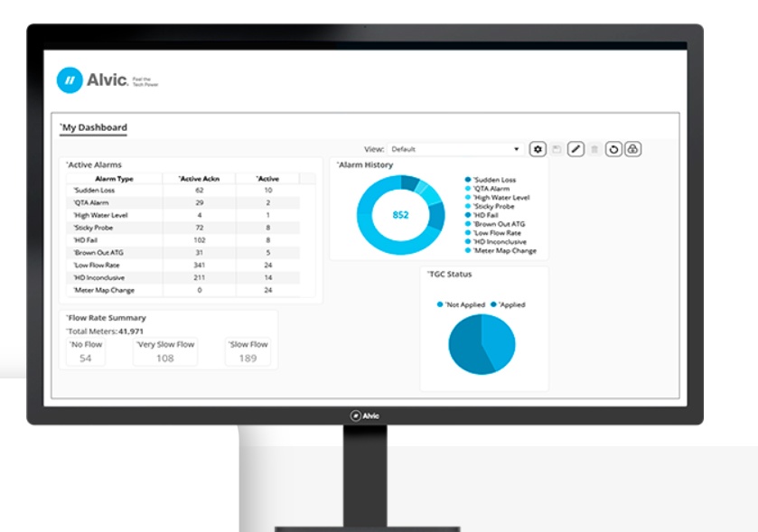Viewport: 758px width, 532px height.
Task: Click the Alarm Type column header
Action: 114,179
